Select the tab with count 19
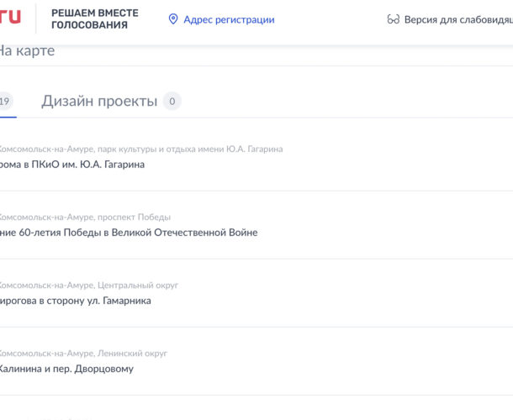Viewport: 513px width, 420px height. [x=6, y=102]
